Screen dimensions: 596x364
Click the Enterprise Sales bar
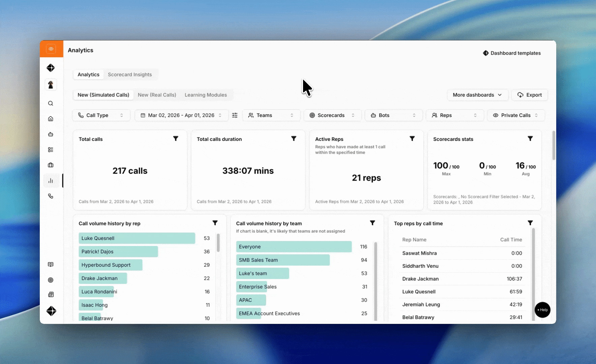click(x=251, y=287)
